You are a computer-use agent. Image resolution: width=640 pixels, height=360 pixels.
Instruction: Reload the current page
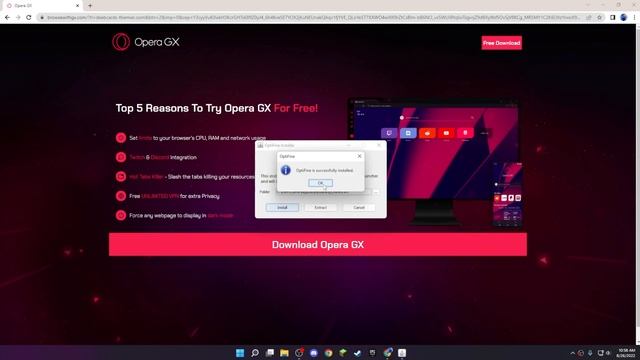tap(29, 18)
